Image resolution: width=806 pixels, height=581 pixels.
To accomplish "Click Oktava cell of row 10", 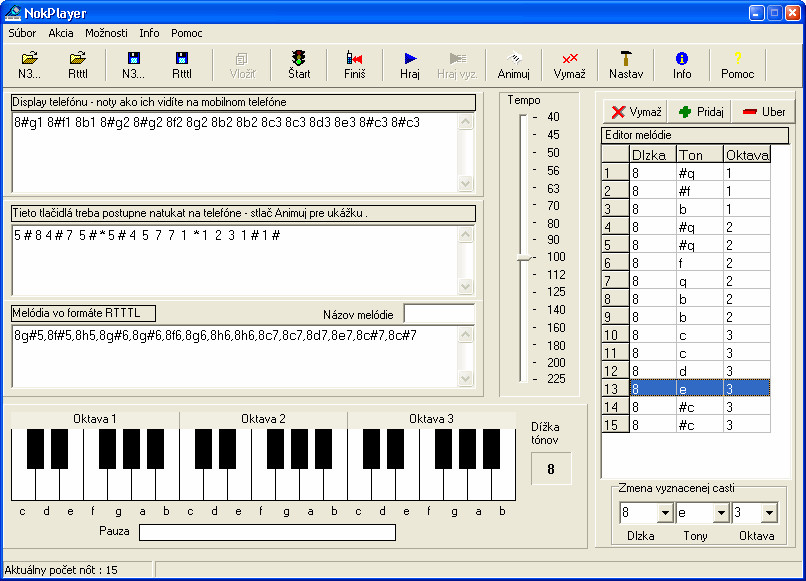I will (x=746, y=335).
